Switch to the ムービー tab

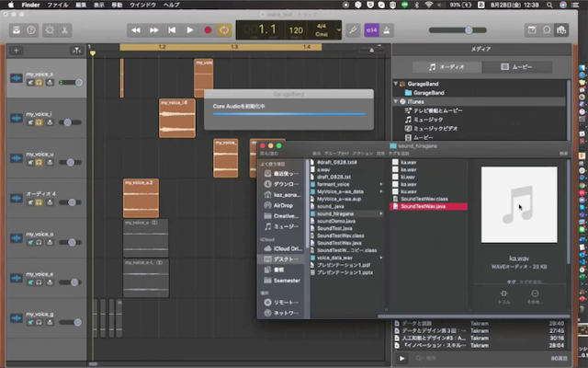pyautogui.click(x=518, y=67)
